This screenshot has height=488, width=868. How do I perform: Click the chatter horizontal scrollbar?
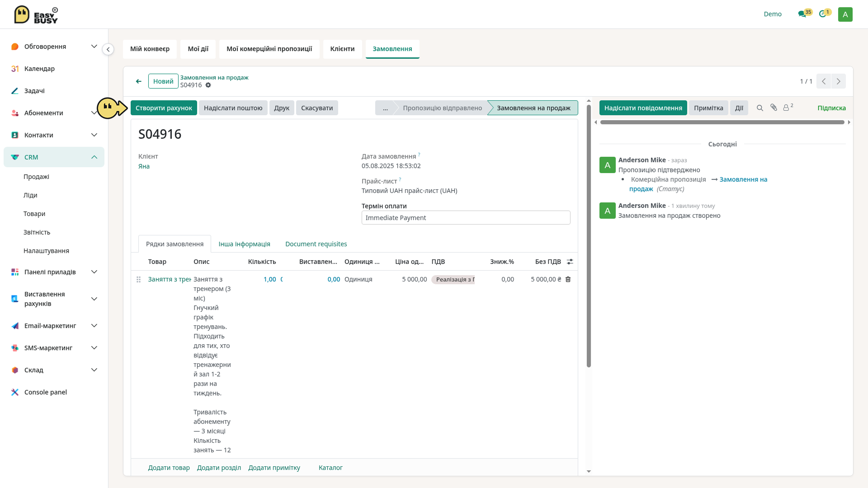(x=722, y=122)
